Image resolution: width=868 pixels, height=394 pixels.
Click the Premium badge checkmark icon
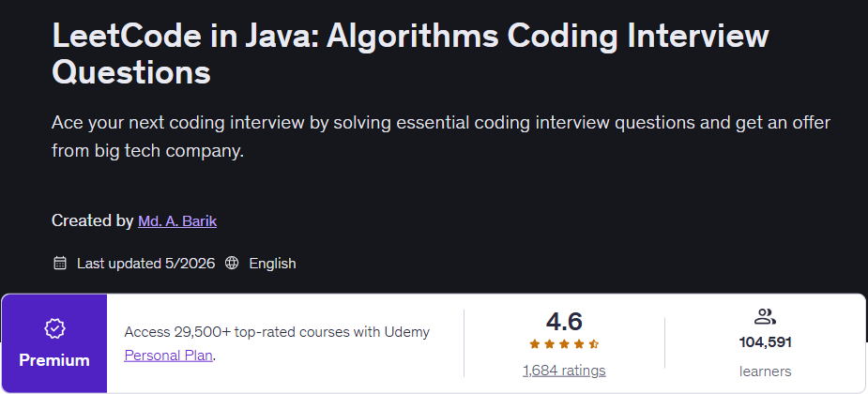tap(54, 329)
